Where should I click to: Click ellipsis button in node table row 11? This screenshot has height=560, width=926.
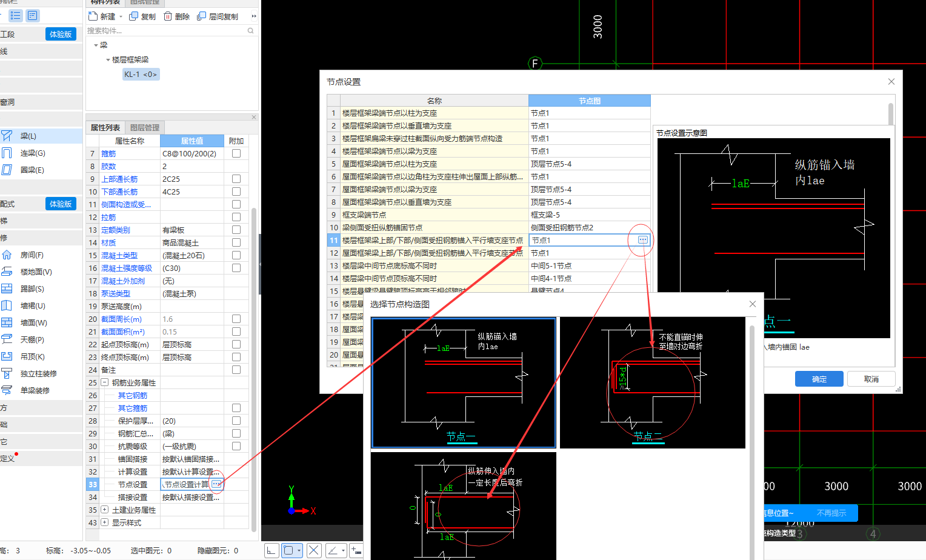(x=643, y=240)
